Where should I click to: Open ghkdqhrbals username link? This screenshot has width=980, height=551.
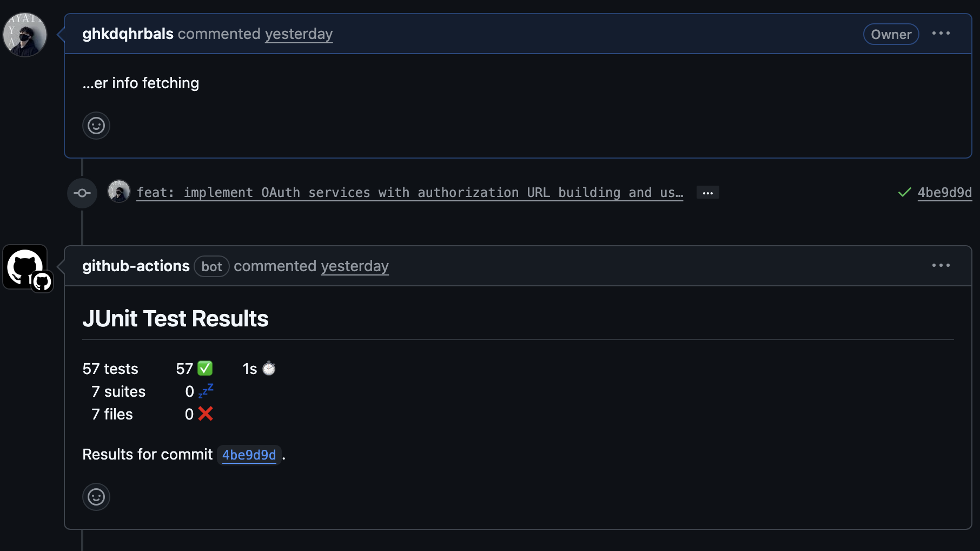pyautogui.click(x=128, y=34)
